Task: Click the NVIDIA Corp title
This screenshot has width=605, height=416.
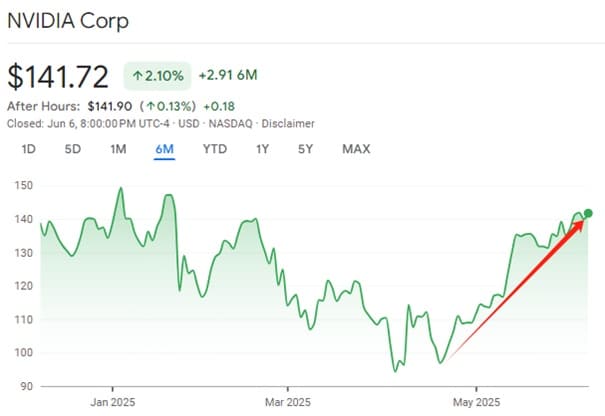Action: point(66,20)
